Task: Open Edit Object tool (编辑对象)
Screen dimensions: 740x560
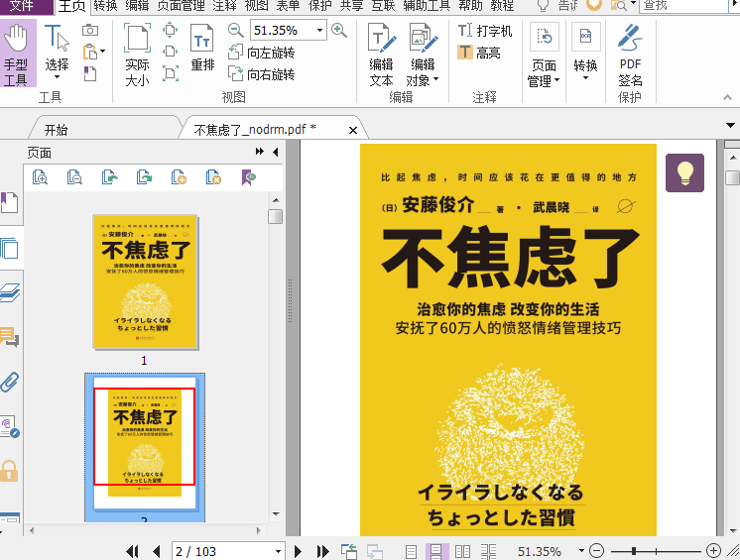Action: pyautogui.click(x=423, y=55)
